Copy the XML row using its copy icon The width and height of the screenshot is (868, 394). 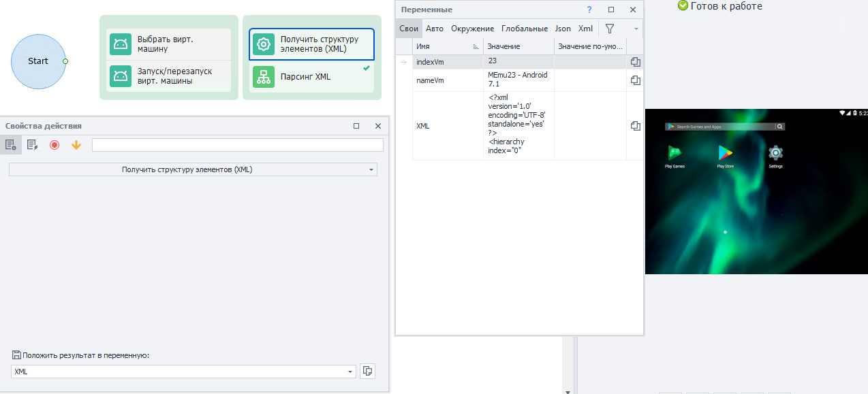click(x=635, y=126)
